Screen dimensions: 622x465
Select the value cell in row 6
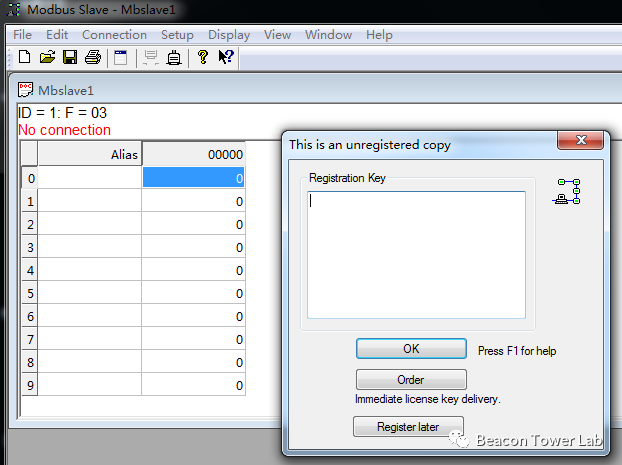pos(193,315)
